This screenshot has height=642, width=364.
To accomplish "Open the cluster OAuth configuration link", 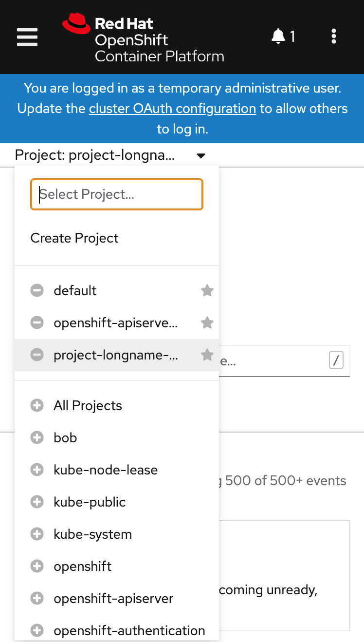I will tap(172, 109).
